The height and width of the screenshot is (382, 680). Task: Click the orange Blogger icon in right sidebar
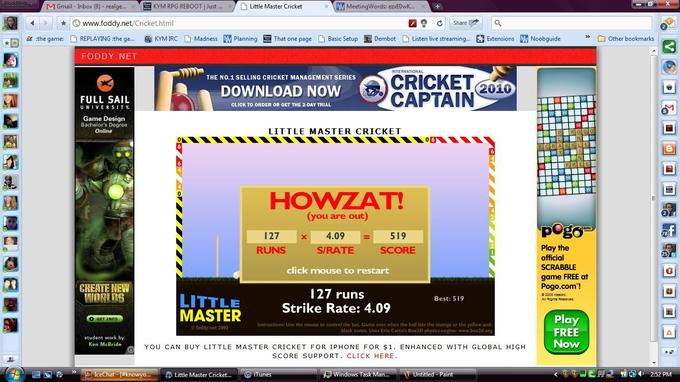click(x=669, y=148)
